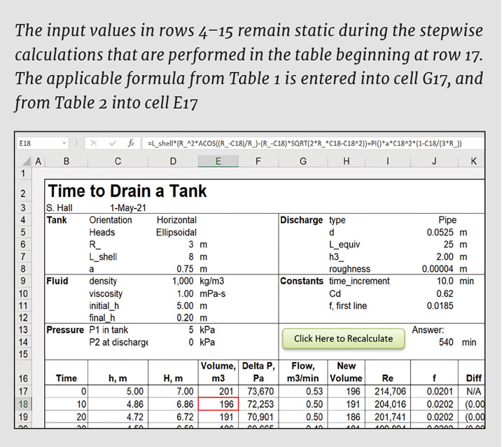Select the Ellipsoidal heads cell
504x447 pixels.
point(176,233)
